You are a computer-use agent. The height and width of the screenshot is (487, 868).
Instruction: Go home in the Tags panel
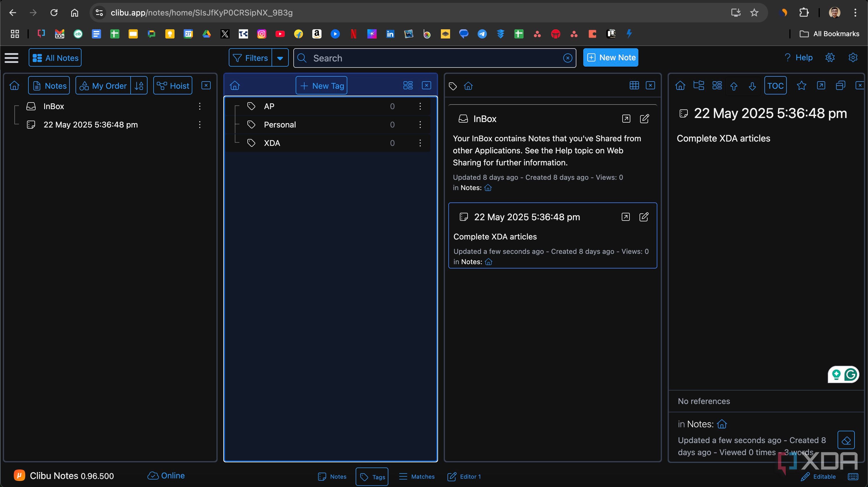pos(235,86)
